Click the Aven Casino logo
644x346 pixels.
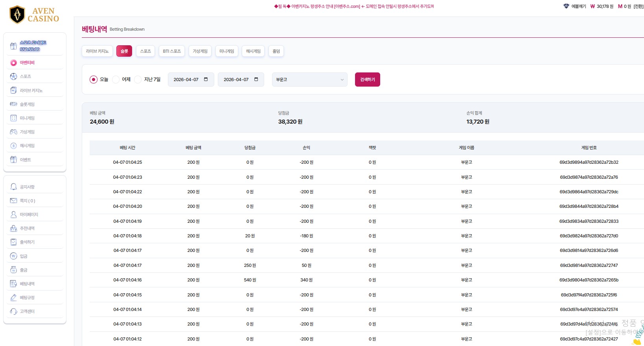click(34, 15)
